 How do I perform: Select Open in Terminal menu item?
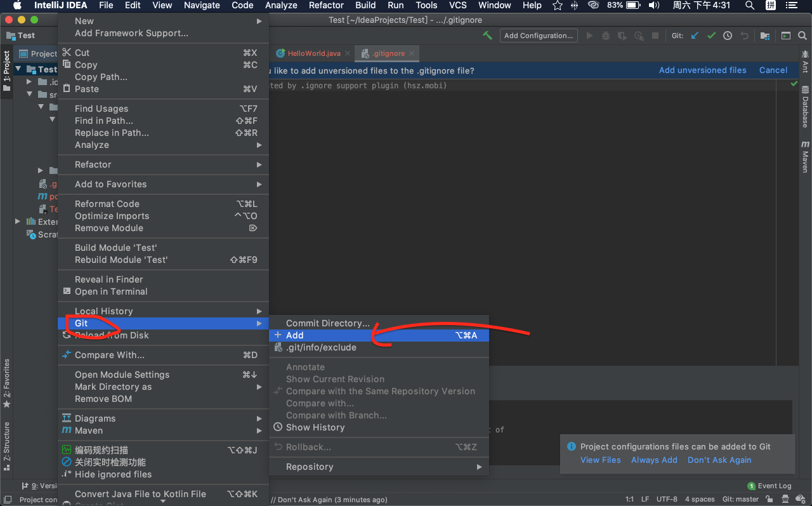pyautogui.click(x=163, y=291)
